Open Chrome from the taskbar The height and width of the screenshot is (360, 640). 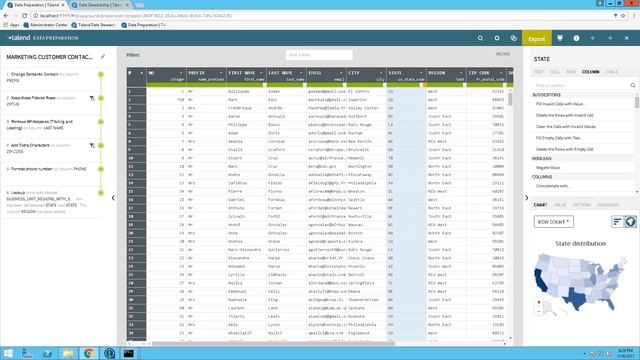pyautogui.click(x=89, y=353)
